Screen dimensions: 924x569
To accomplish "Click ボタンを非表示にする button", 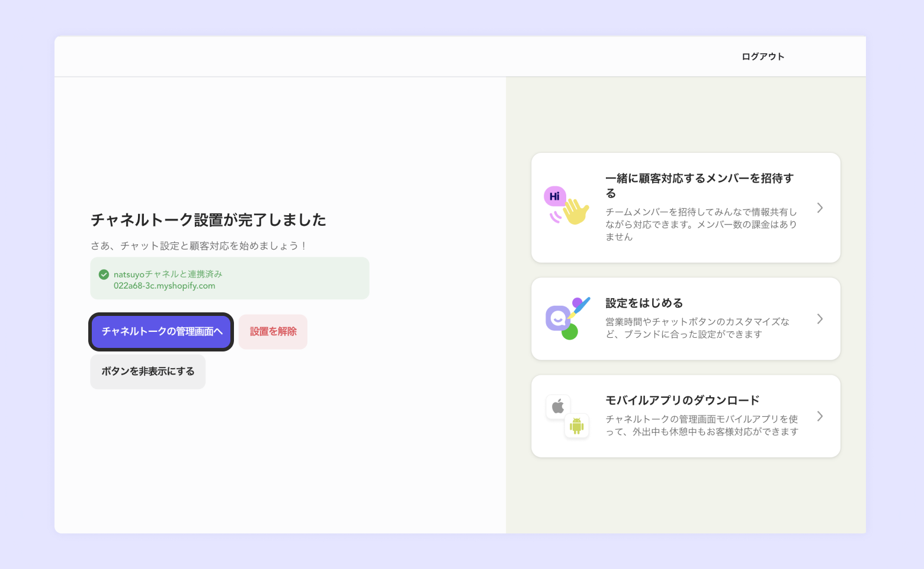I will 147,372.
